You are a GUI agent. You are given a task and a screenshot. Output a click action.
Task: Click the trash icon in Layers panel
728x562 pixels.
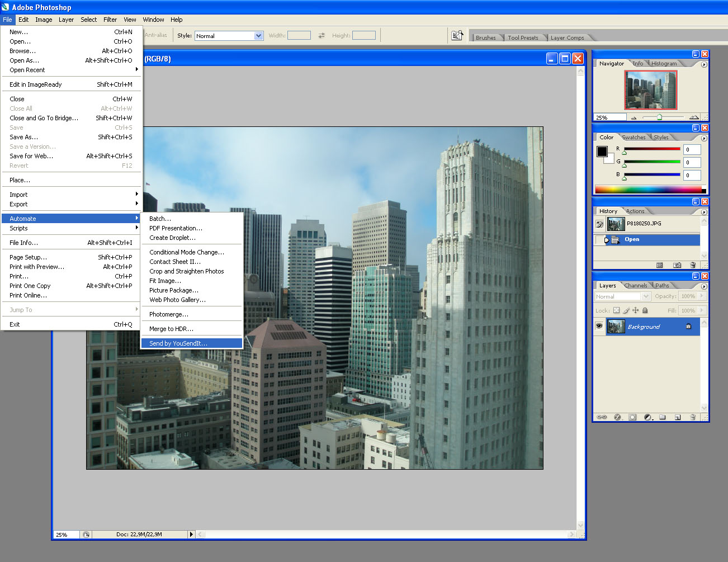[692, 417]
